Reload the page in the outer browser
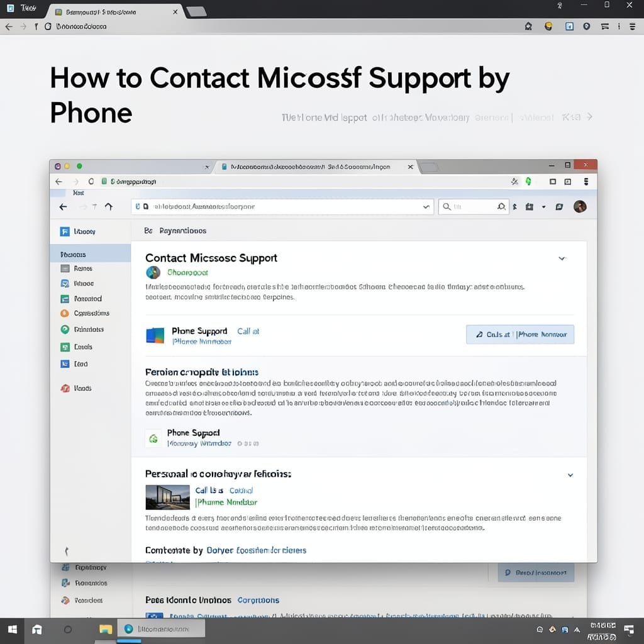Image resolution: width=644 pixels, height=644 pixels. tap(48, 26)
